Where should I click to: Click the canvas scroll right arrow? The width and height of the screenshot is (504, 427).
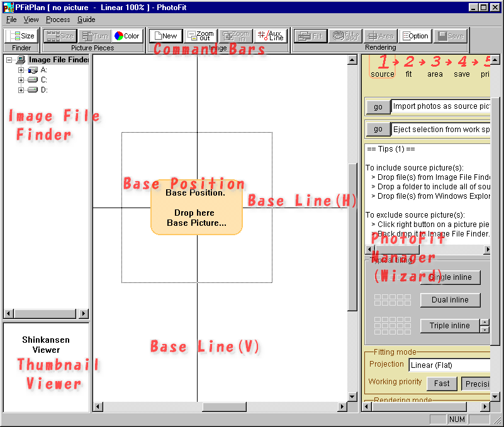pyautogui.click(x=342, y=407)
